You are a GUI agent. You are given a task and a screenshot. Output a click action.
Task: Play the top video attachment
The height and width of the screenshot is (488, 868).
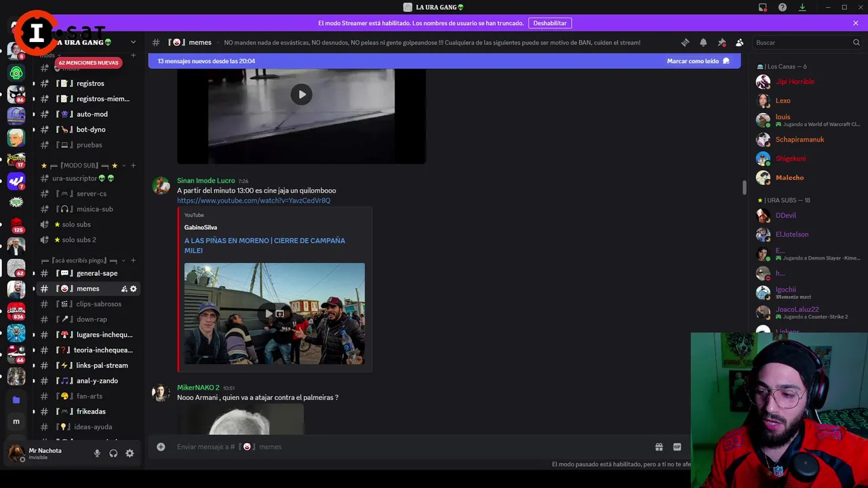tap(301, 94)
